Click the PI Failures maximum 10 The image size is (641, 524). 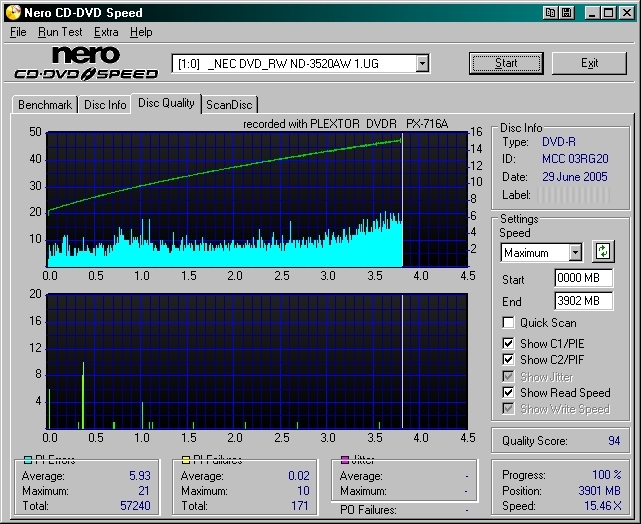coord(303,490)
